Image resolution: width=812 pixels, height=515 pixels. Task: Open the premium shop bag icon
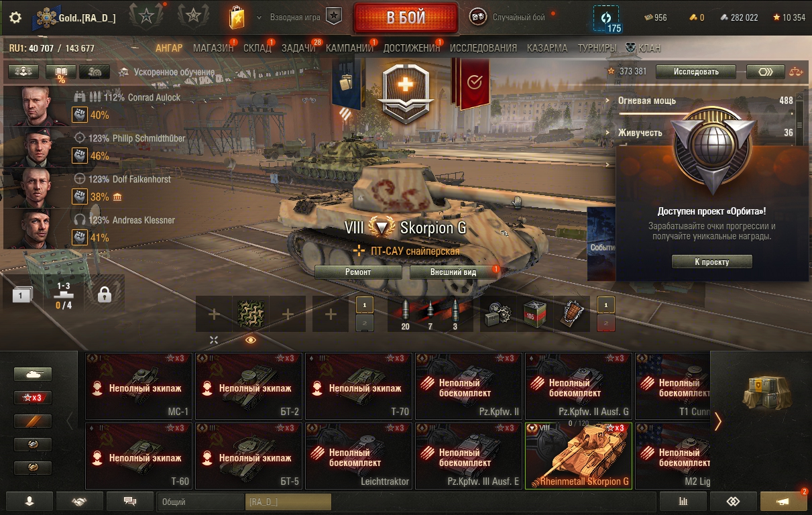coord(237,18)
